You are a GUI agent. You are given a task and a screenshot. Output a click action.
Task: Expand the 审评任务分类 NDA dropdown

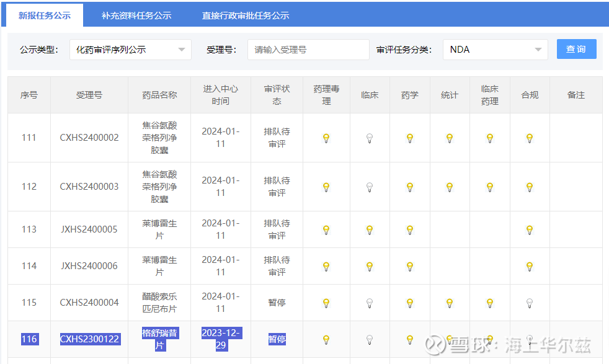pyautogui.click(x=495, y=50)
